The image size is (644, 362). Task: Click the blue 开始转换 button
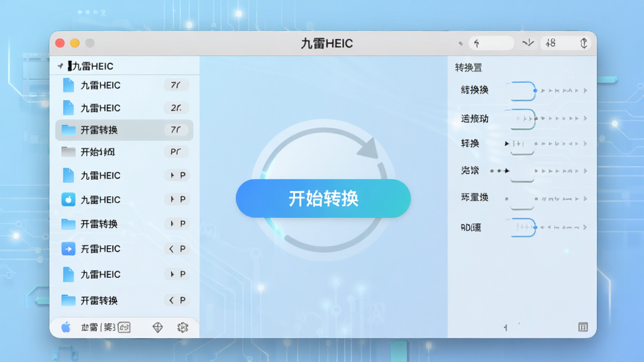click(x=323, y=198)
